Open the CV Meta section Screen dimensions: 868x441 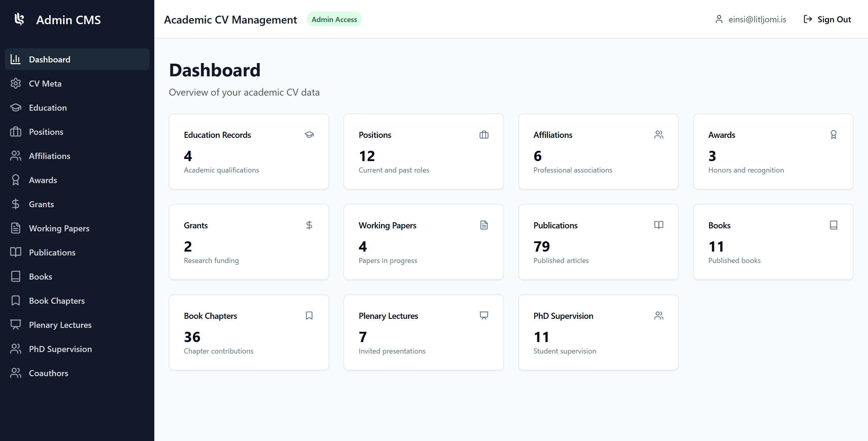click(45, 83)
